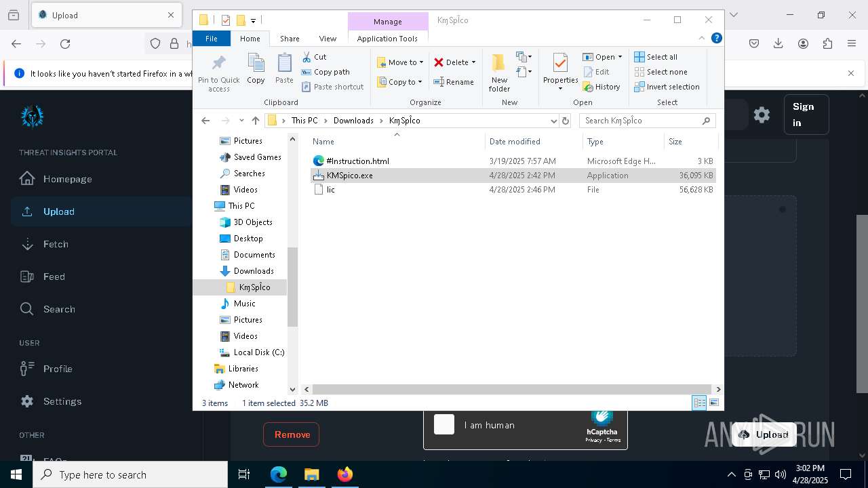Switch to the Share ribbon tab
Viewport: 868px width, 488px height.
290,39
